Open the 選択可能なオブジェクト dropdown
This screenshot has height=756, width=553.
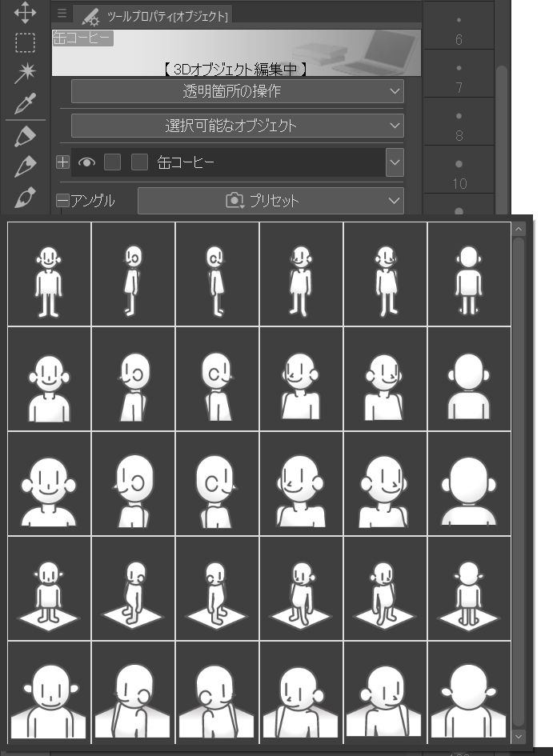point(237,126)
